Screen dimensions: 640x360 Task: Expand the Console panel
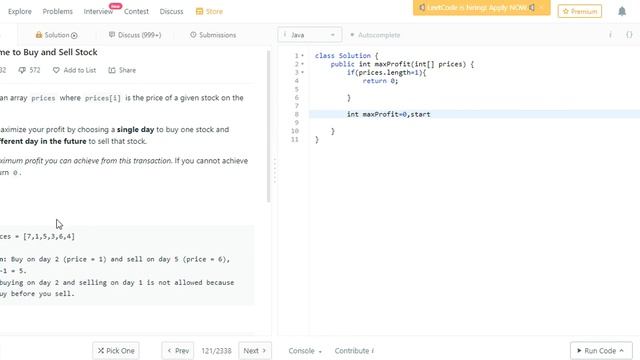tap(305, 351)
